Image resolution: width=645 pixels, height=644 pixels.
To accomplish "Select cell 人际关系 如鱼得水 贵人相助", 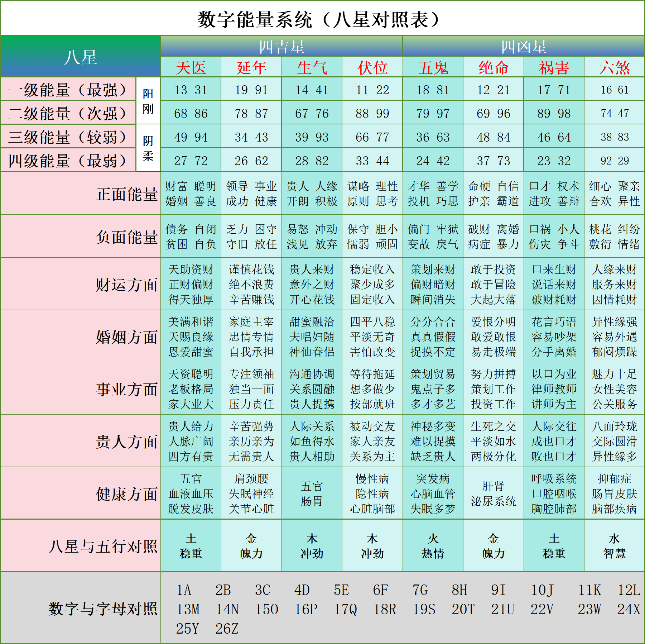I will click(312, 441).
